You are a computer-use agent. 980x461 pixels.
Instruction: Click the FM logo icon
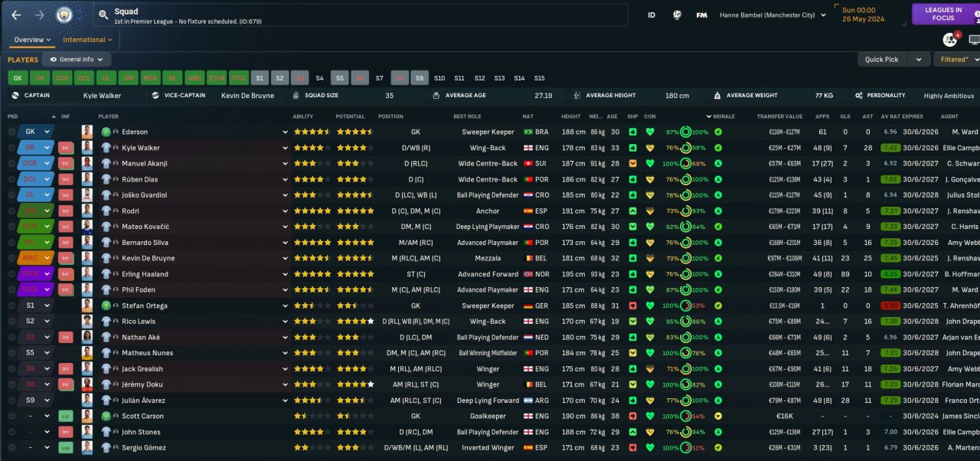click(x=701, y=15)
